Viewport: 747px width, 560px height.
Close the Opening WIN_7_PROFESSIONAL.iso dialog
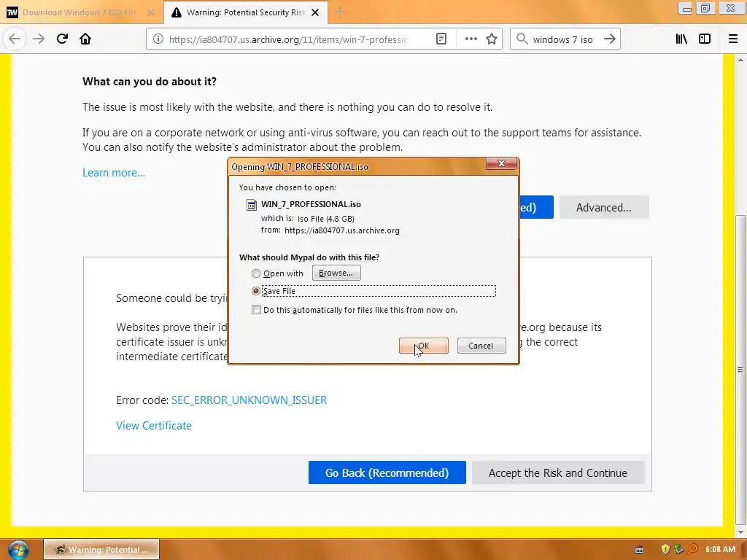501,163
